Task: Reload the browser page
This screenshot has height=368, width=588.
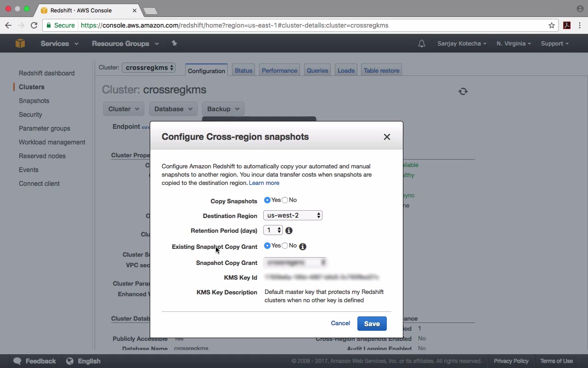Action: 34,25
